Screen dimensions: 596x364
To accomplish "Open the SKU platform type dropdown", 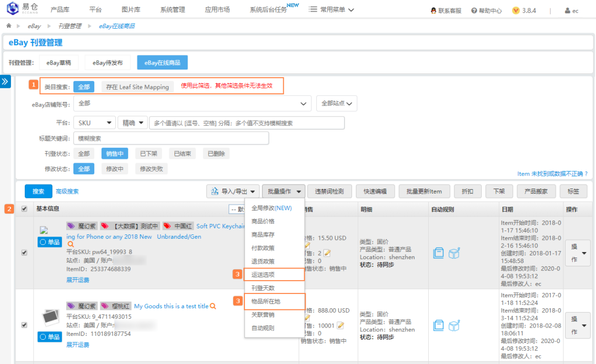I will pyautogui.click(x=95, y=123).
